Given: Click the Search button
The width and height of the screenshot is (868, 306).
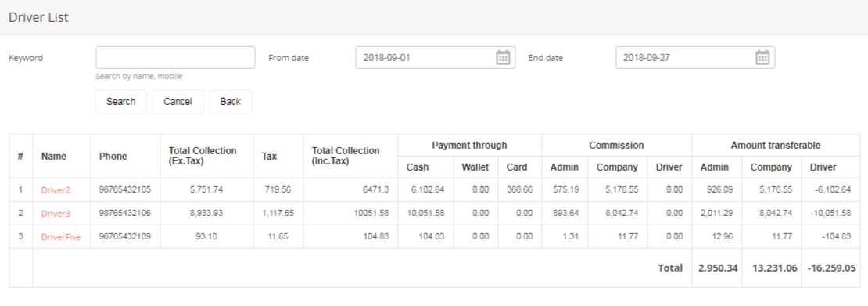Looking at the screenshot, I should [120, 102].
